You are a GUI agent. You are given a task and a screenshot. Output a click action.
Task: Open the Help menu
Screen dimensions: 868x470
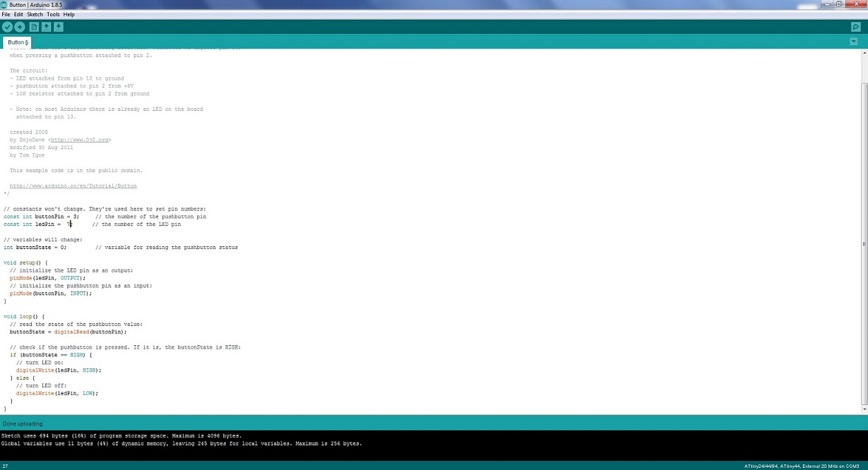[x=69, y=14]
